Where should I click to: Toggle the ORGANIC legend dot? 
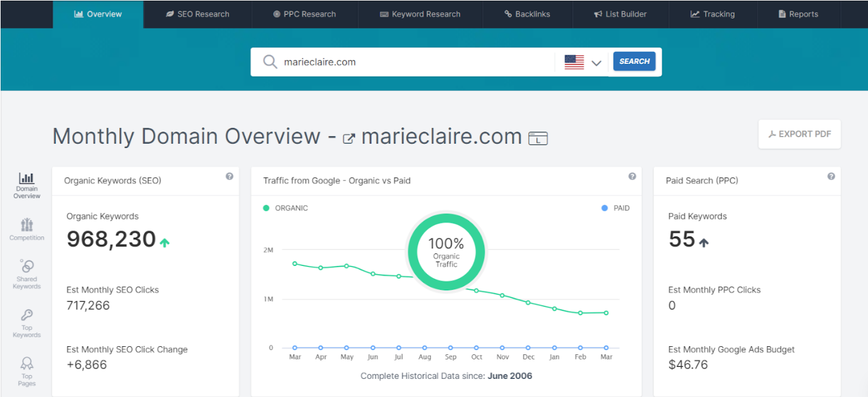(x=267, y=208)
